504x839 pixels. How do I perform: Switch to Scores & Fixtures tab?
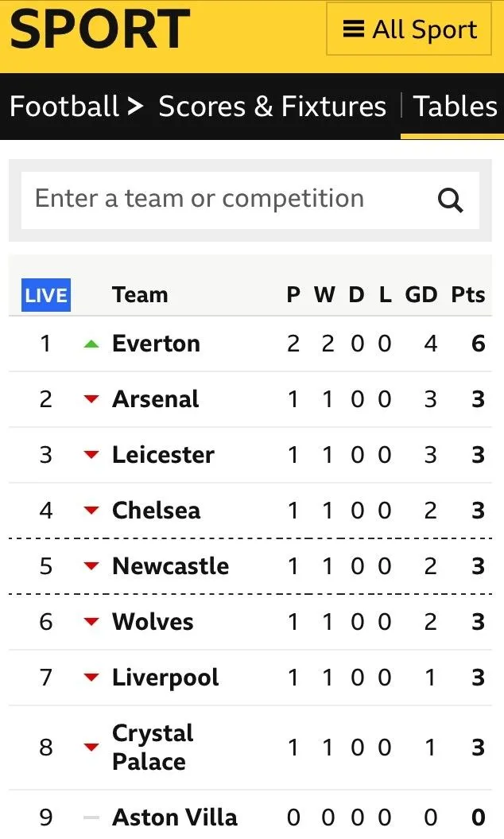click(x=272, y=107)
